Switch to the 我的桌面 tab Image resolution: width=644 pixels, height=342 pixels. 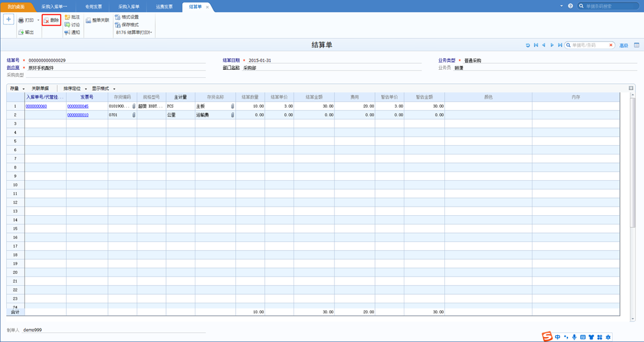coord(15,7)
